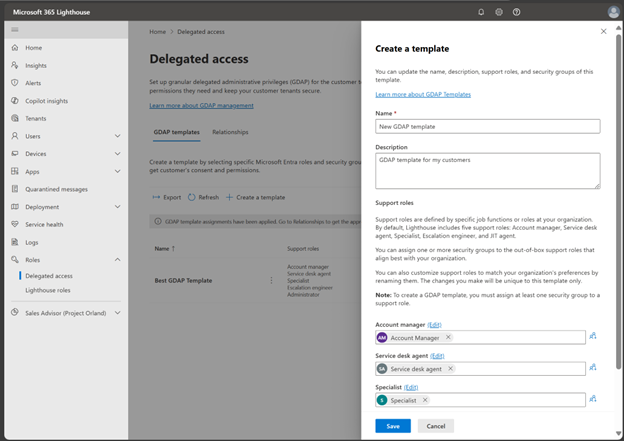Click Home icon in sidebar
The height and width of the screenshot is (441, 624).
[15, 47]
